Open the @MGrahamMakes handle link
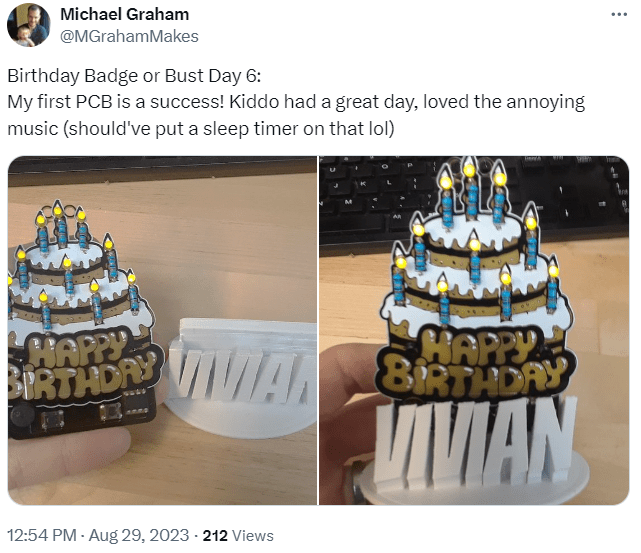Viewport: 641px width, 553px height. point(129,36)
